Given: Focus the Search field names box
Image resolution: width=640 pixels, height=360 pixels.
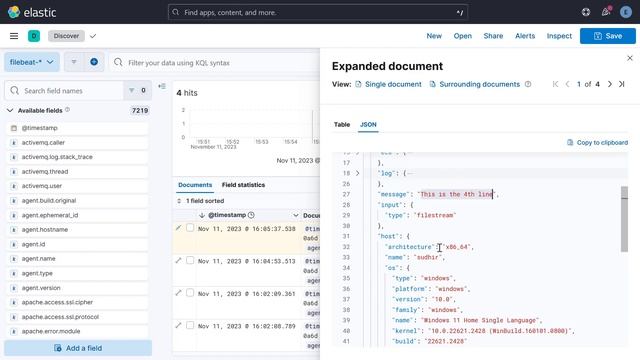Looking at the screenshot, I should (x=64, y=91).
